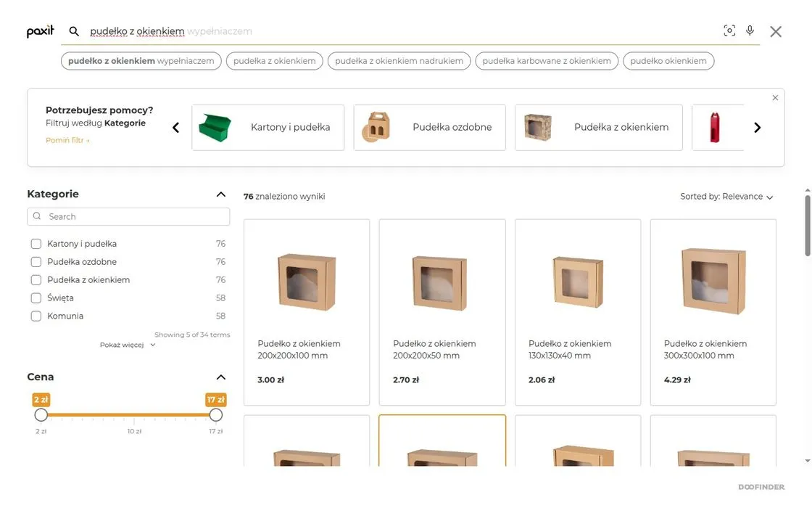Check the Komunia checkbox
Image resolution: width=812 pixels, height=508 pixels.
pyautogui.click(x=36, y=316)
